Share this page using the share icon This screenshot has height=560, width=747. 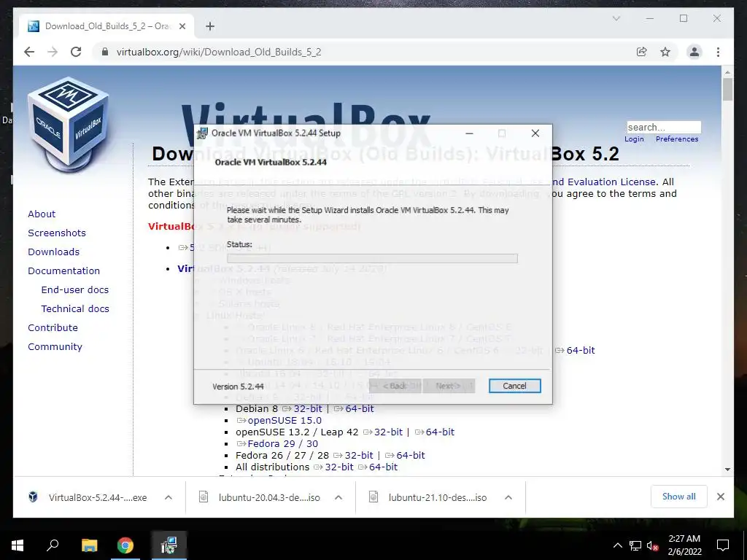642,52
